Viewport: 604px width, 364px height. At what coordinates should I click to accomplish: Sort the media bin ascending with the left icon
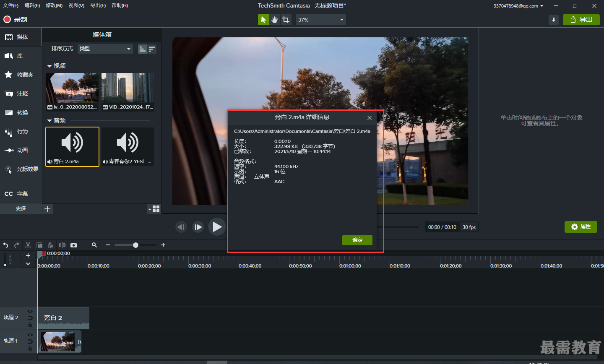143,49
